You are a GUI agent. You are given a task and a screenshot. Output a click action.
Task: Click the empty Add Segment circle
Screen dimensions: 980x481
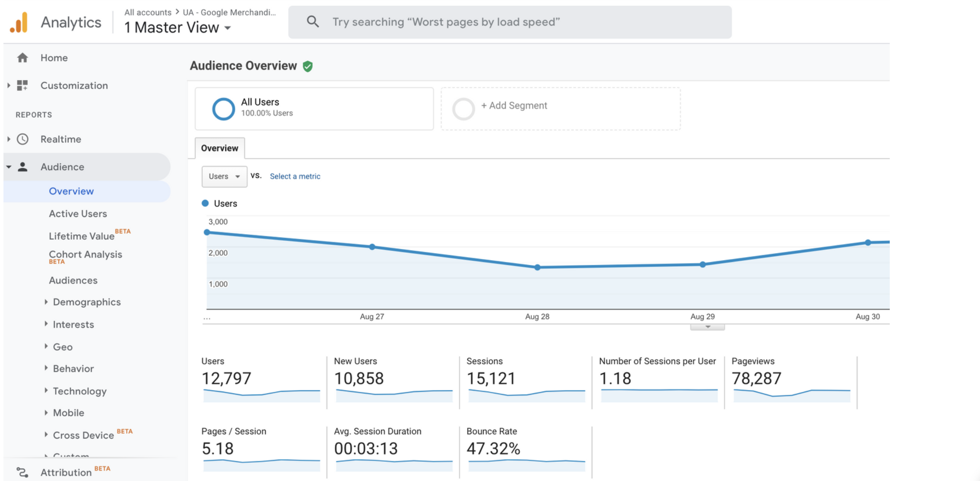click(x=463, y=109)
